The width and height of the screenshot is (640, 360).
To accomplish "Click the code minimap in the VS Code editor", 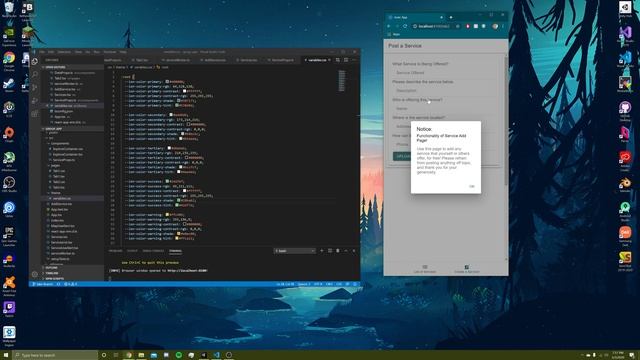I will pyautogui.click(x=342, y=80).
